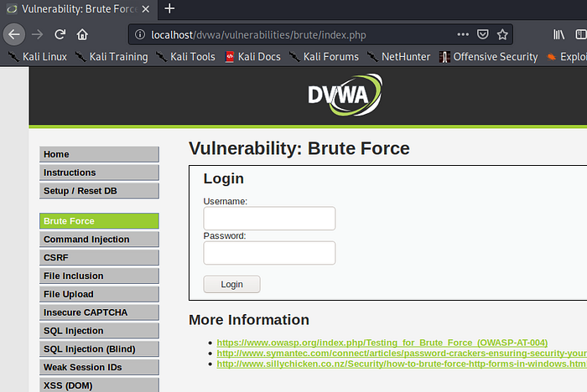
Task: Open Setup / Reset DB menu item
Action: pos(99,191)
